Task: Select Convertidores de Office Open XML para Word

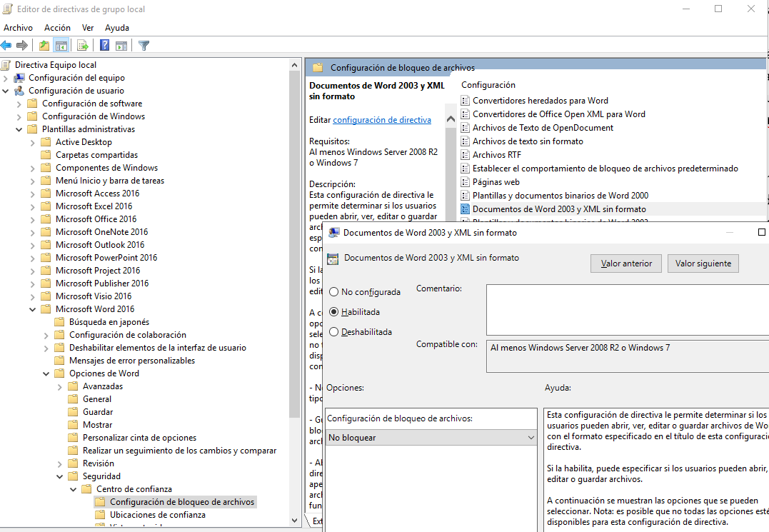Action: tap(558, 114)
